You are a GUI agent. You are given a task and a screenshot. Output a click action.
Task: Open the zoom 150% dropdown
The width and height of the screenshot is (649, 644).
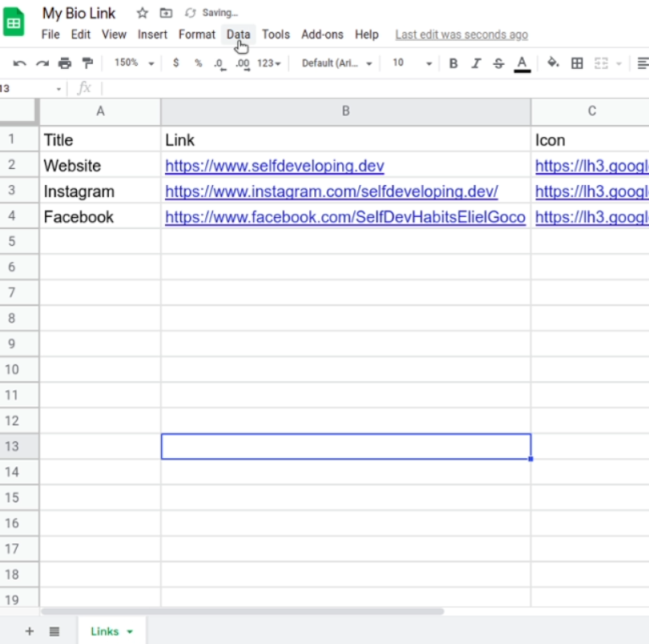point(134,63)
